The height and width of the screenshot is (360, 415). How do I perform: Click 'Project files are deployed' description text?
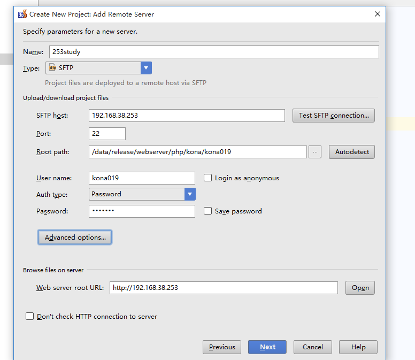[x=126, y=83]
